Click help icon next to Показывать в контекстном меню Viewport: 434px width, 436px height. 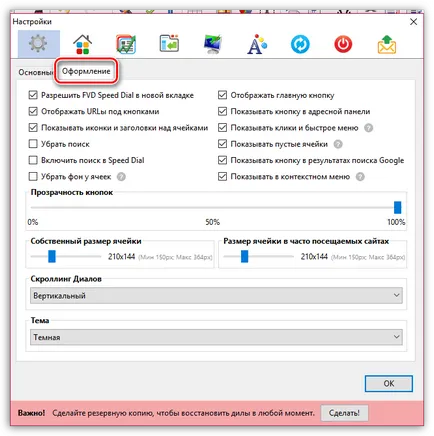(x=360, y=177)
